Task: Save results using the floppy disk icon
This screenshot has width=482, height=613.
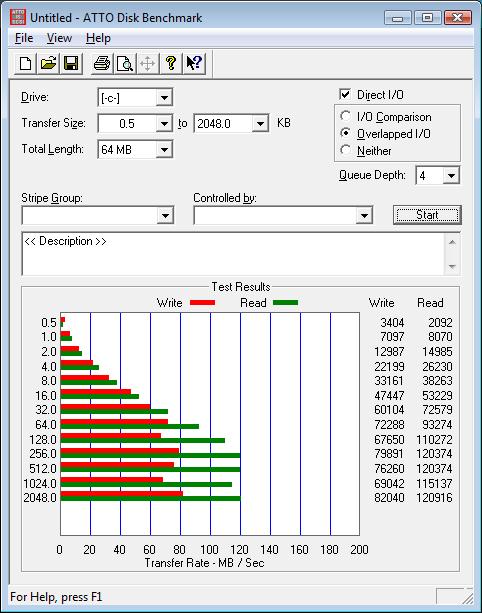Action: [x=71, y=63]
